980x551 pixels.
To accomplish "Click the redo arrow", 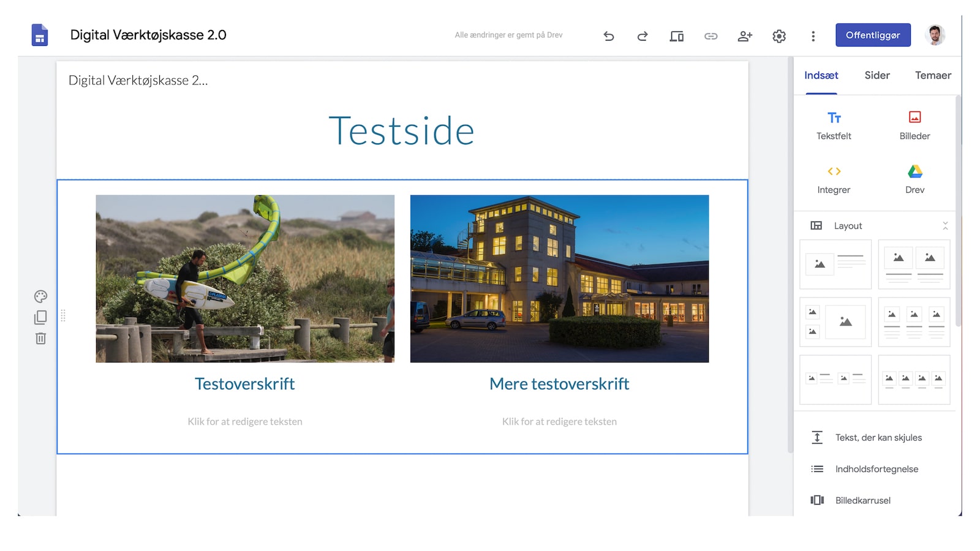I will coord(643,36).
